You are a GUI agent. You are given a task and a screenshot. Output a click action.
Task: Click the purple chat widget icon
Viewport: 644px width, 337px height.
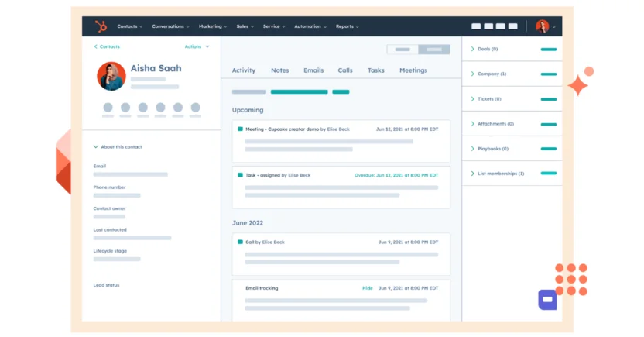tap(548, 299)
